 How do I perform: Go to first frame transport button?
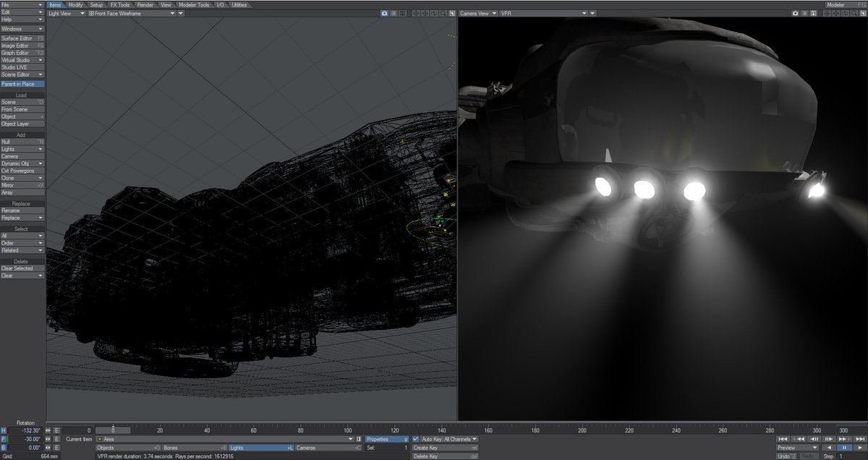[x=783, y=439]
